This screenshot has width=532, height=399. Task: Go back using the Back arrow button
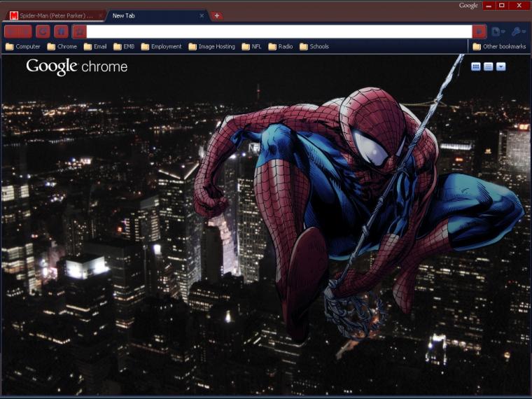pyautogui.click(x=11, y=32)
